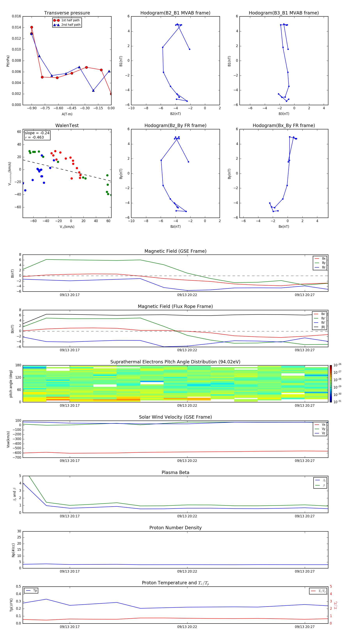Select the β legend entry in Plasma Beta
The height and width of the screenshot is (644, 351).
(320, 485)
